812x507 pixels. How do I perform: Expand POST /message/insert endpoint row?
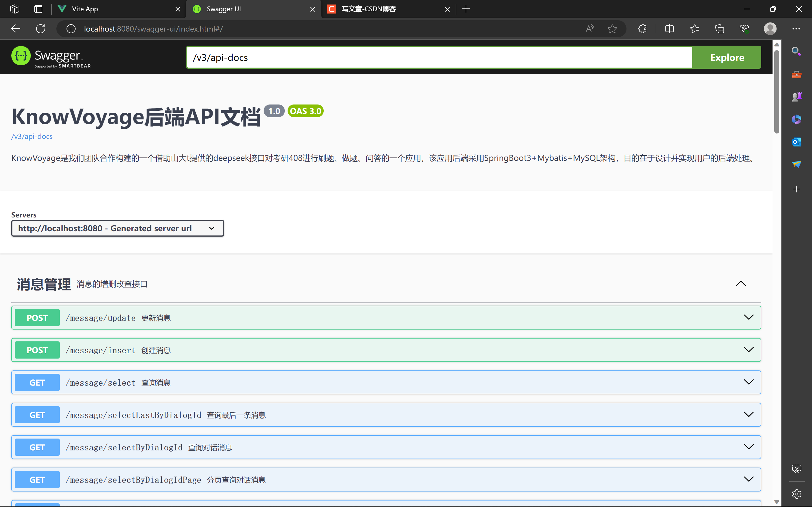pos(386,350)
